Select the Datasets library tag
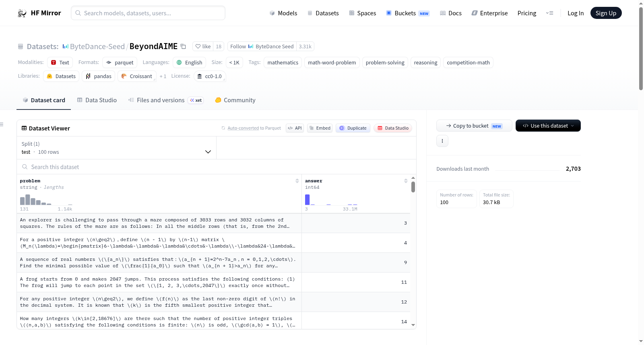 click(x=61, y=76)
